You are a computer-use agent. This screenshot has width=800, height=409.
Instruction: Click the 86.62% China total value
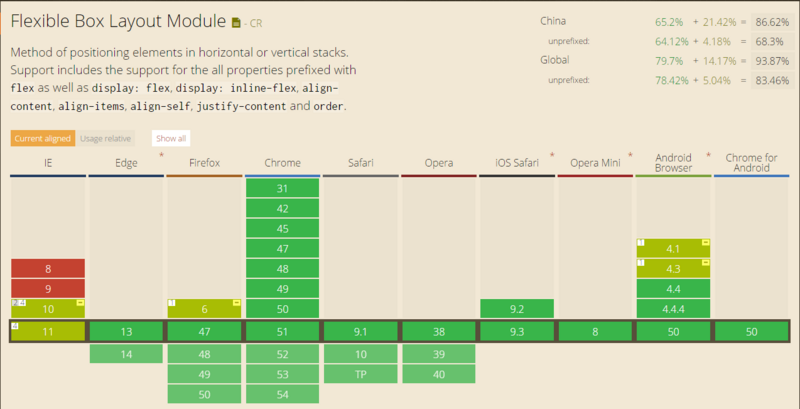pos(772,22)
